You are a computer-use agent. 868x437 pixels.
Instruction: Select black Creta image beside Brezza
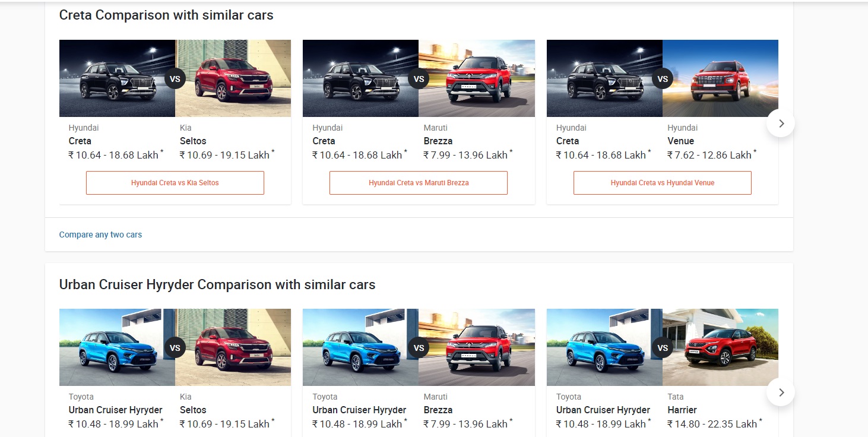pos(361,78)
